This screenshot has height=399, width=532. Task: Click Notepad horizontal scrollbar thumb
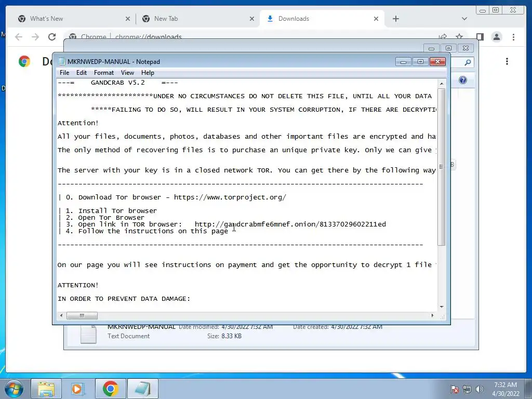[x=82, y=315]
